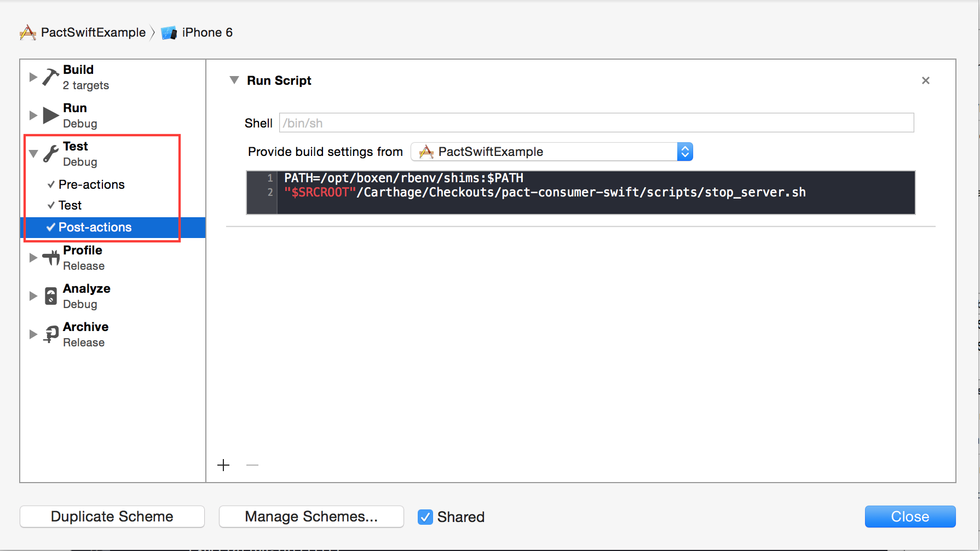
Task: Select Pre-actions under Test
Action: 91,184
